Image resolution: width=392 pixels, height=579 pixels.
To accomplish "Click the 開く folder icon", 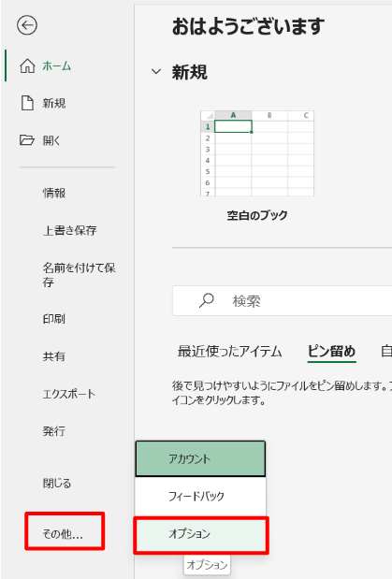I will click(27, 140).
